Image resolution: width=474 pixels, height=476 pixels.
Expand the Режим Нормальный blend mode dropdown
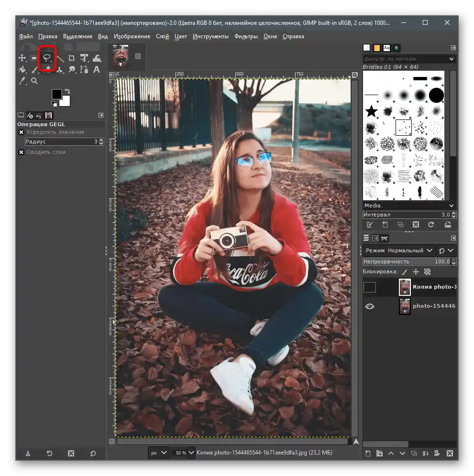pyautogui.click(x=399, y=250)
